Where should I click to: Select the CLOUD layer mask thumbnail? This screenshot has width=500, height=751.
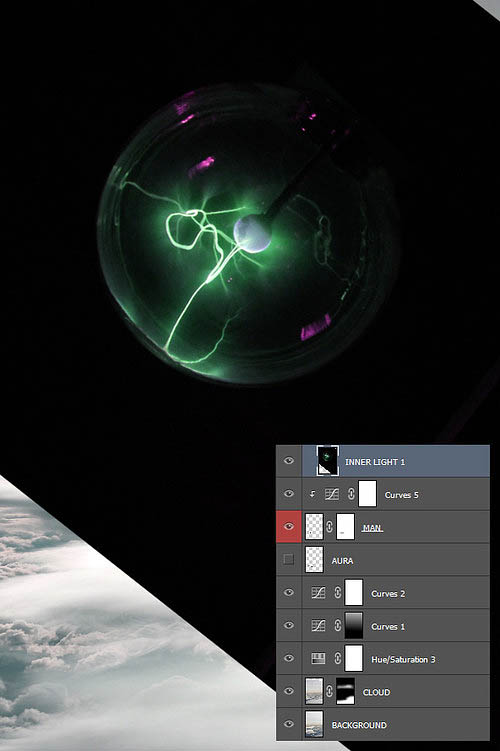(x=345, y=691)
